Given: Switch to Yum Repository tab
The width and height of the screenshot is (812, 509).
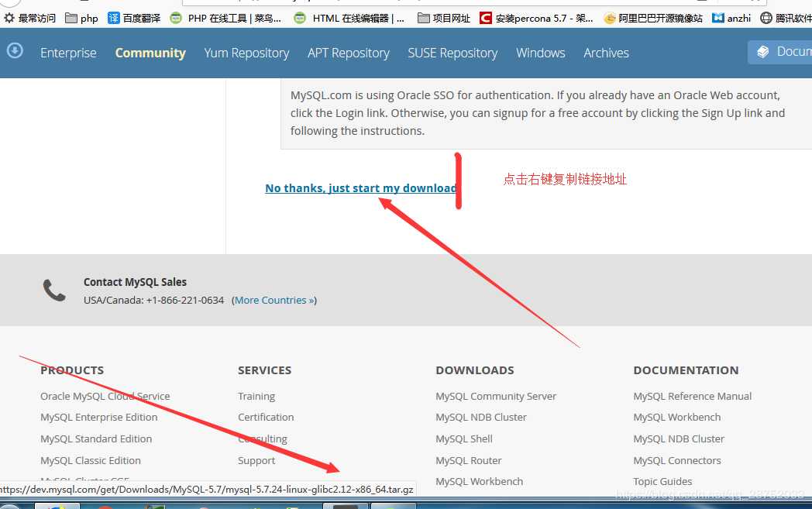Looking at the screenshot, I should click(x=246, y=53).
